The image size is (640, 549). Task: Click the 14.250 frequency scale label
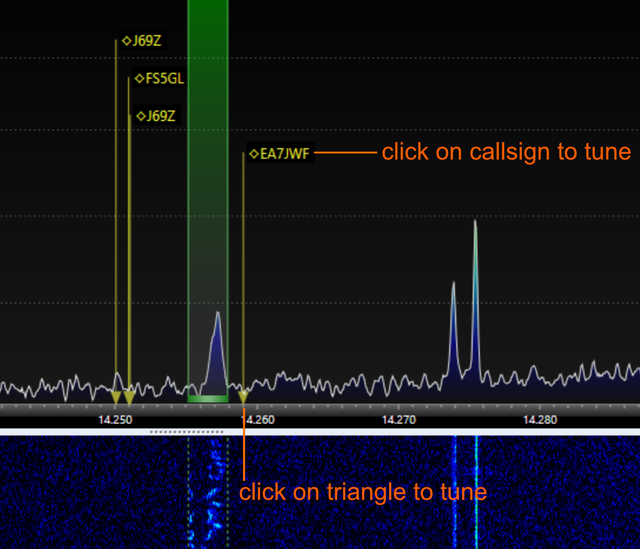(115, 420)
